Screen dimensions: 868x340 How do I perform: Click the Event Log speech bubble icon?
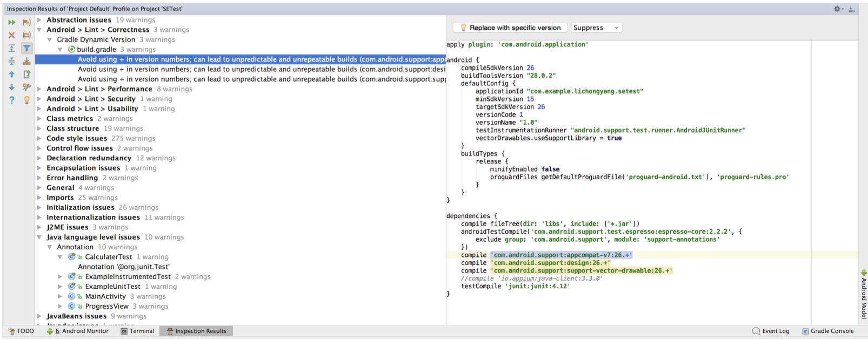click(756, 331)
